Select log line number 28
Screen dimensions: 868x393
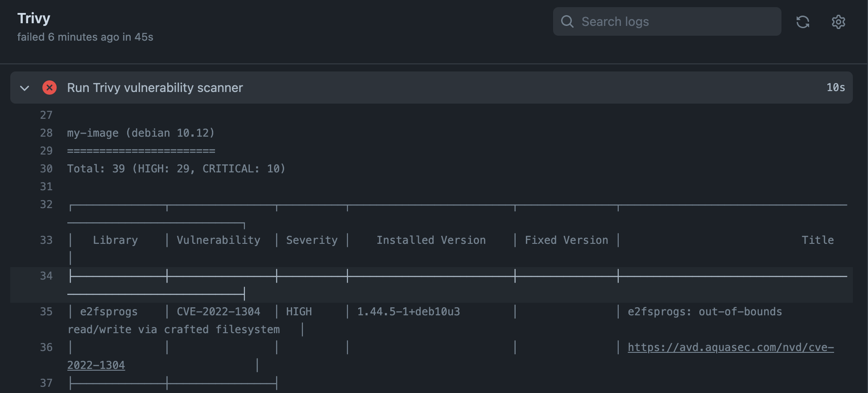click(x=46, y=133)
